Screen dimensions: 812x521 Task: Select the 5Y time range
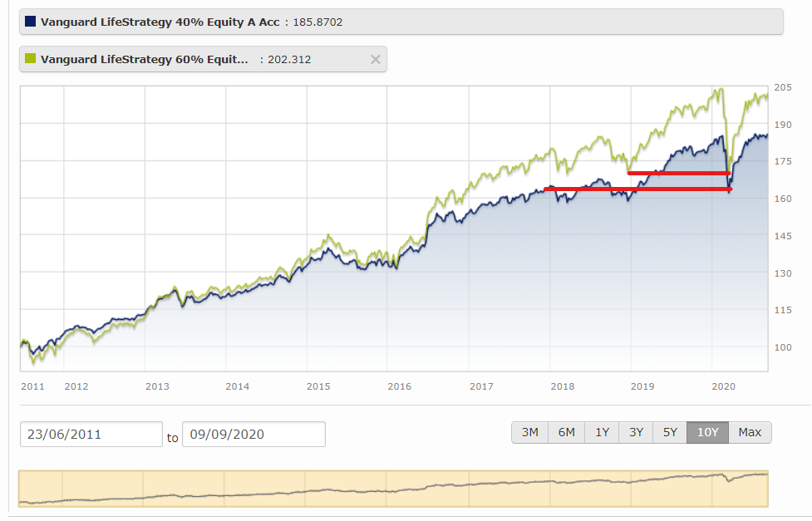tap(670, 432)
